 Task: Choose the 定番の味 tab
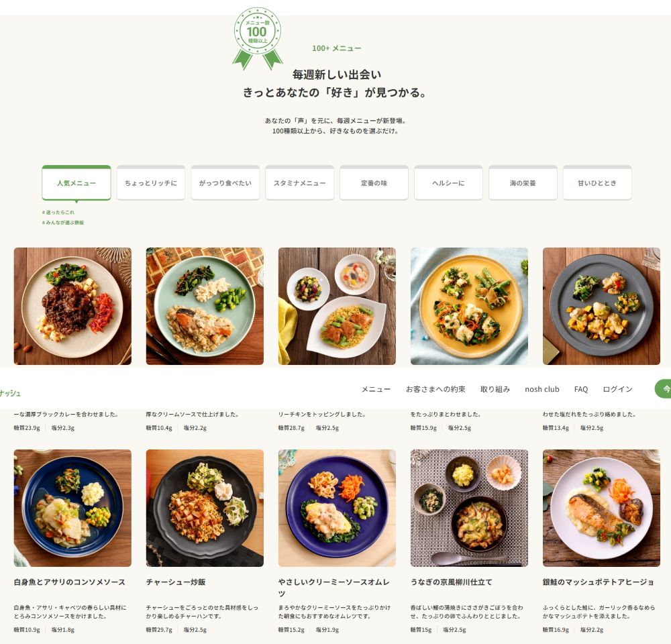[374, 182]
